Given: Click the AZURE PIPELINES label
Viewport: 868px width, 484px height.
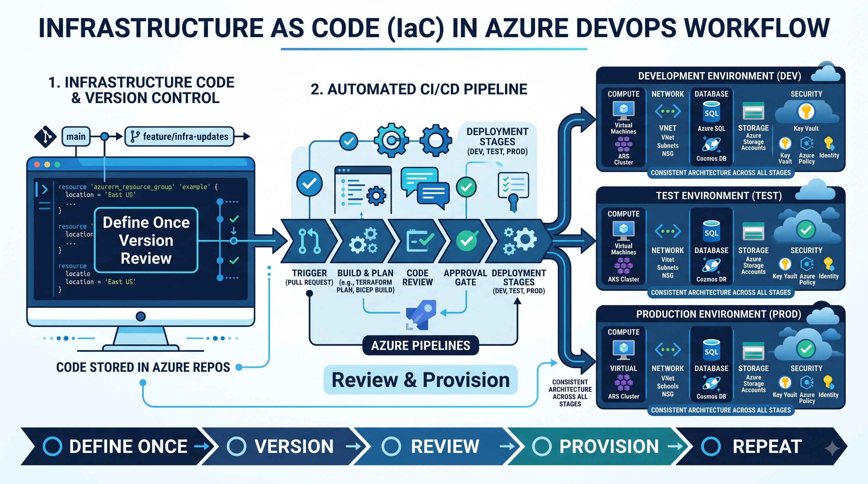Looking at the screenshot, I should coord(420,345).
